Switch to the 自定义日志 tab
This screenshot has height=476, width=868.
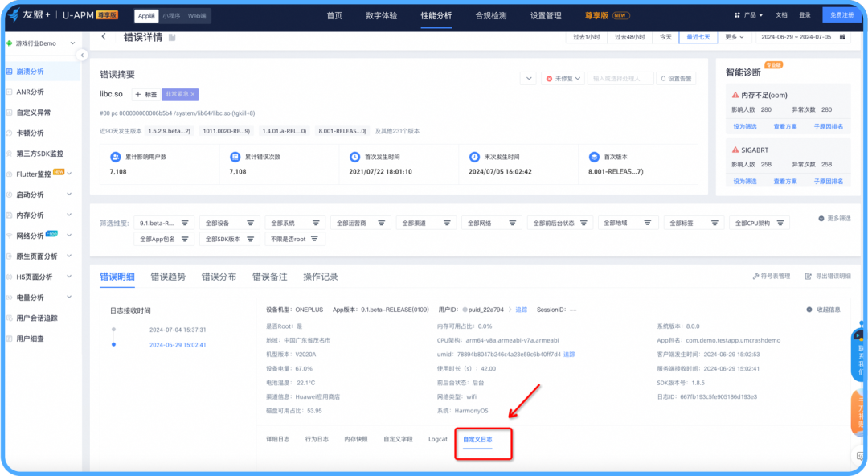(477, 440)
